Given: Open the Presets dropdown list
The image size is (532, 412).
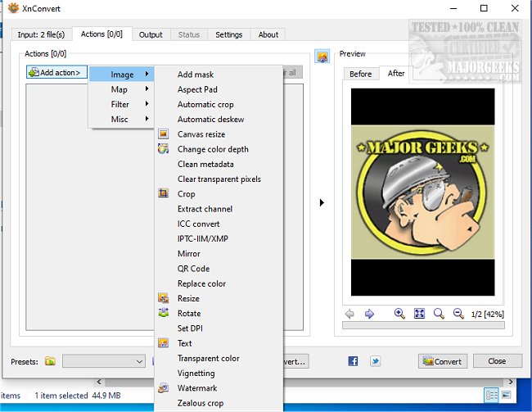Looking at the screenshot, I should [x=104, y=361].
